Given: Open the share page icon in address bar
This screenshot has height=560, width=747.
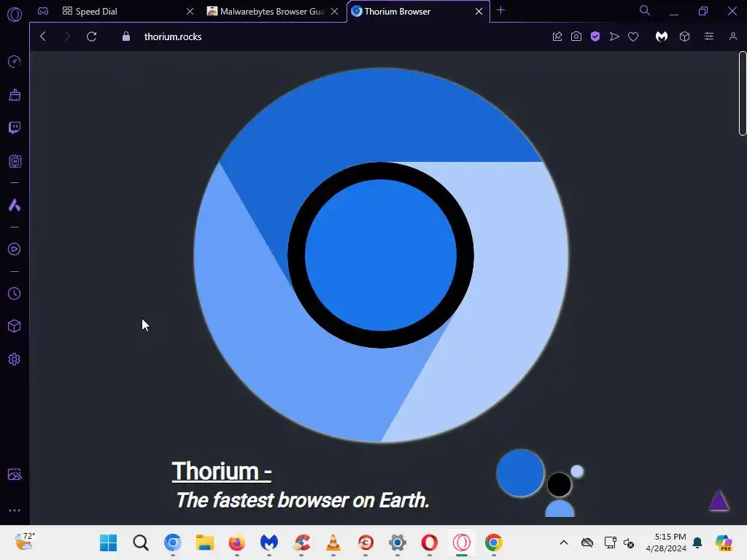Looking at the screenshot, I should coord(557,36).
